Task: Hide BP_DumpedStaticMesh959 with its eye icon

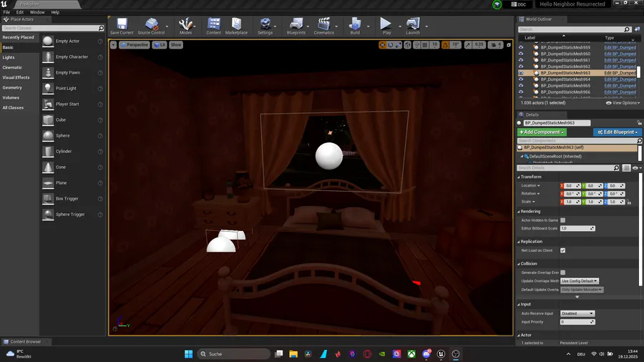Action: point(521,47)
